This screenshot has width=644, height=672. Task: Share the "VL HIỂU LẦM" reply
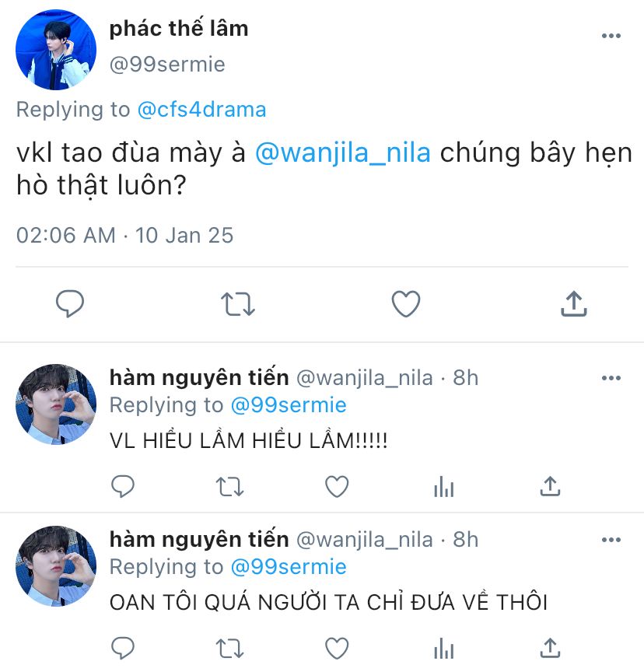(x=550, y=486)
